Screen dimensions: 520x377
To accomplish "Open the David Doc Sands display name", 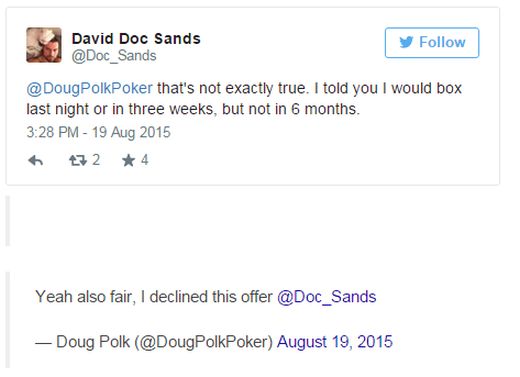I will 136,39.
